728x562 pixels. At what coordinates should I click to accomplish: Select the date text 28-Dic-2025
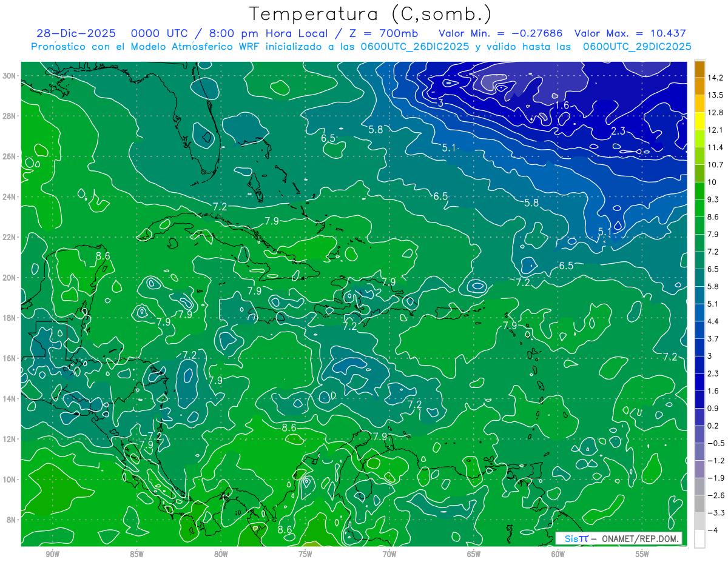[77, 33]
